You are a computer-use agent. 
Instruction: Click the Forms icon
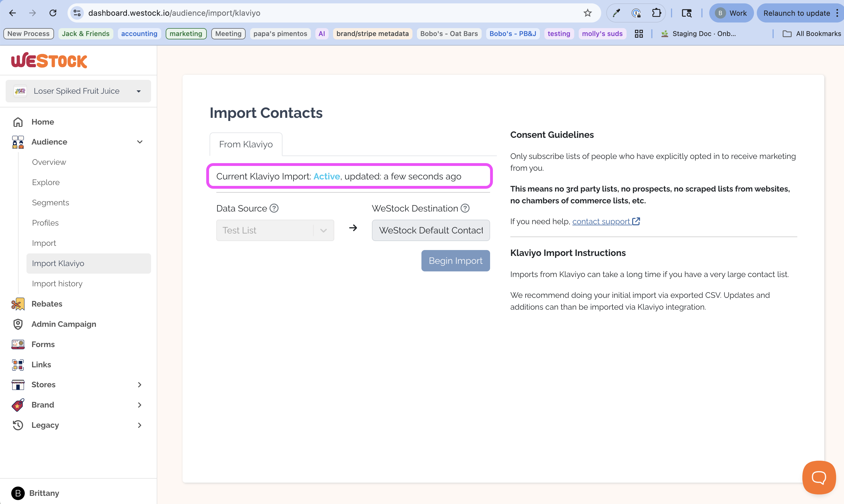click(18, 344)
